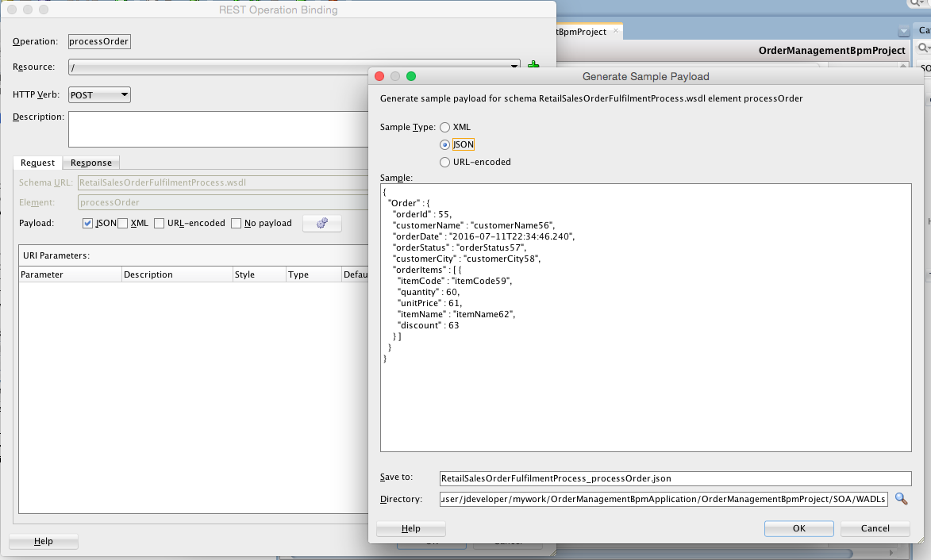931x560 pixels.
Task: Click the gear icon to generate sample payload
Action: coord(321,223)
